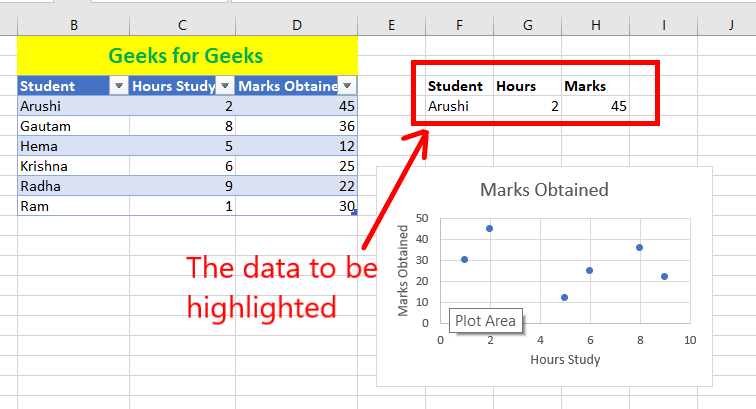This screenshot has width=756, height=409.
Task: Select Gautam's hours value 8
Action: [x=182, y=126]
